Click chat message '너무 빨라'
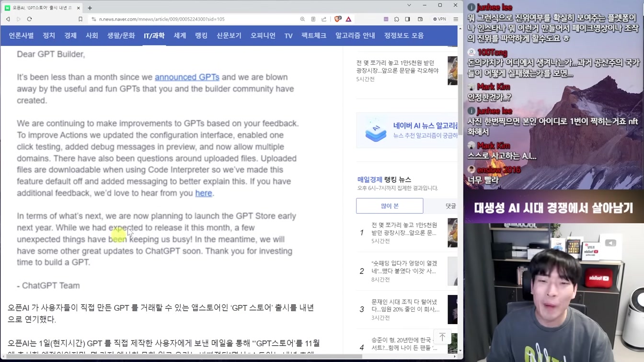This screenshot has height=362, width=644. pos(483,180)
